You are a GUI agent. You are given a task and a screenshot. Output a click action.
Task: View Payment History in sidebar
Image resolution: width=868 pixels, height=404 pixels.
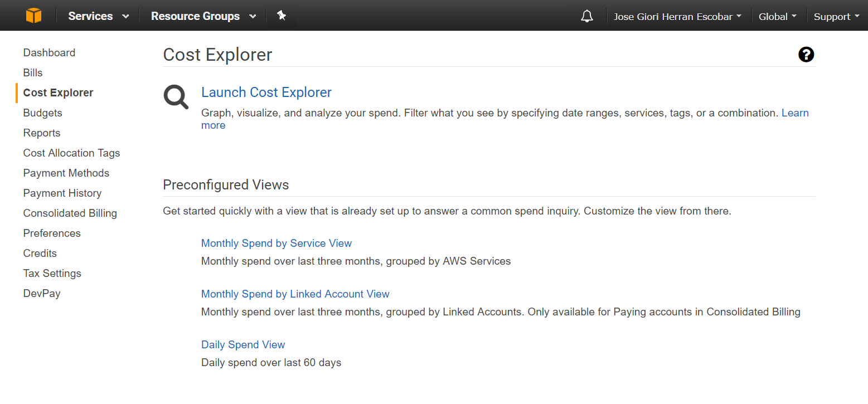[62, 193]
